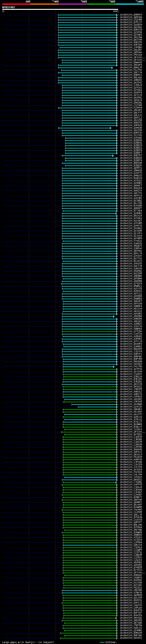Select the UniRef100_C1E0Y4 label
Screen dimensions: 146x644
click(x=131, y=351)
